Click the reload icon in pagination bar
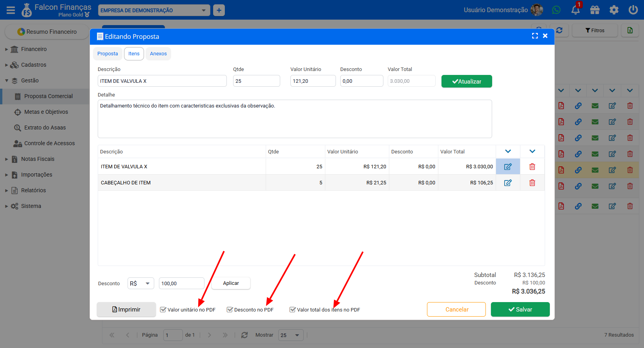Screen dimensions: 644x348 pyautogui.click(x=244, y=335)
